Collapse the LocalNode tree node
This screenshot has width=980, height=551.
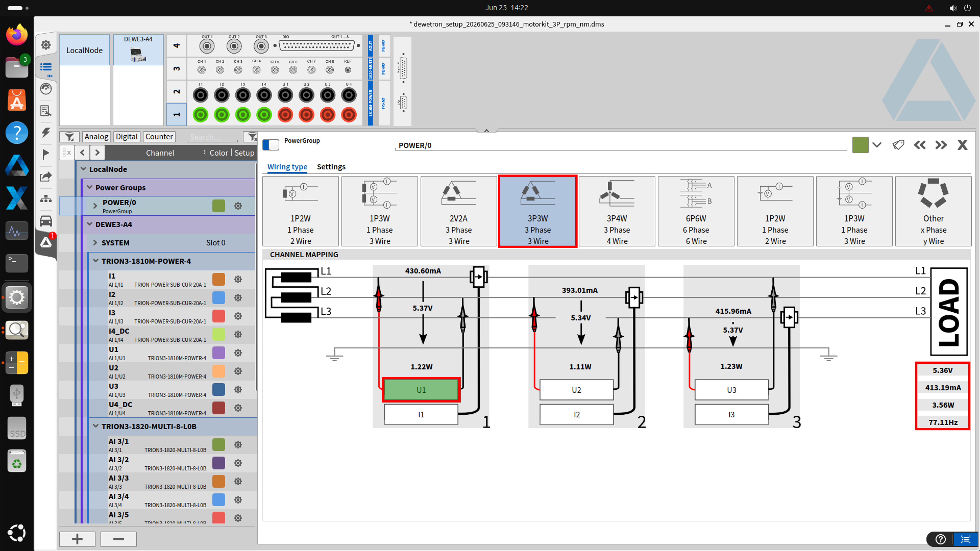tap(83, 169)
